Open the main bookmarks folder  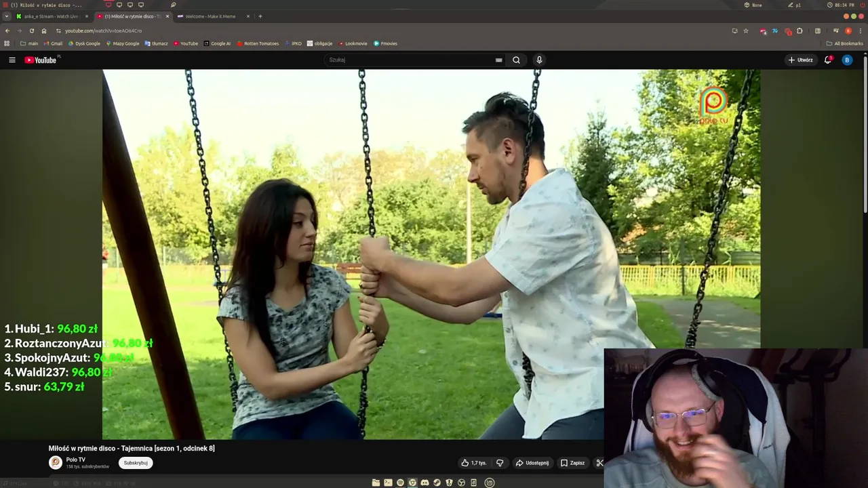click(x=29, y=43)
